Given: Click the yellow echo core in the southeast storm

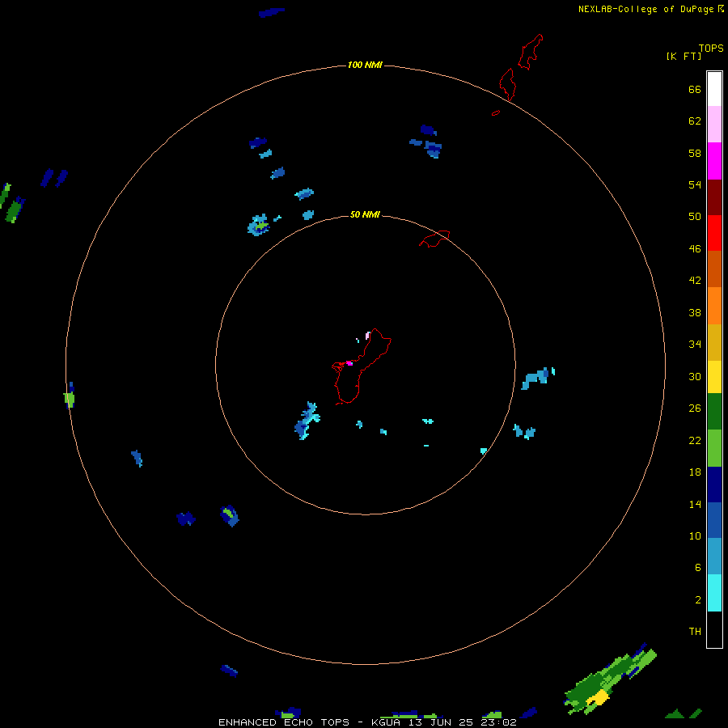Looking at the screenshot, I should click(x=598, y=697).
